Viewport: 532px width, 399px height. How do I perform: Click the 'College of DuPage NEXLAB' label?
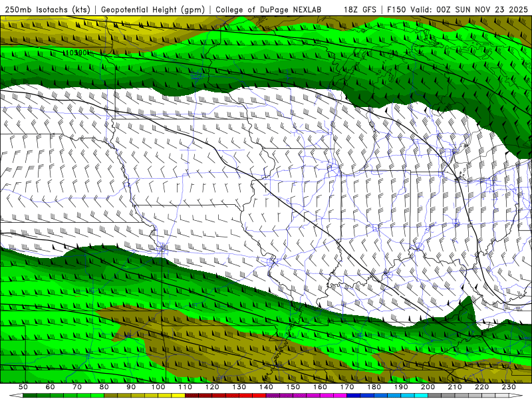(269, 9)
